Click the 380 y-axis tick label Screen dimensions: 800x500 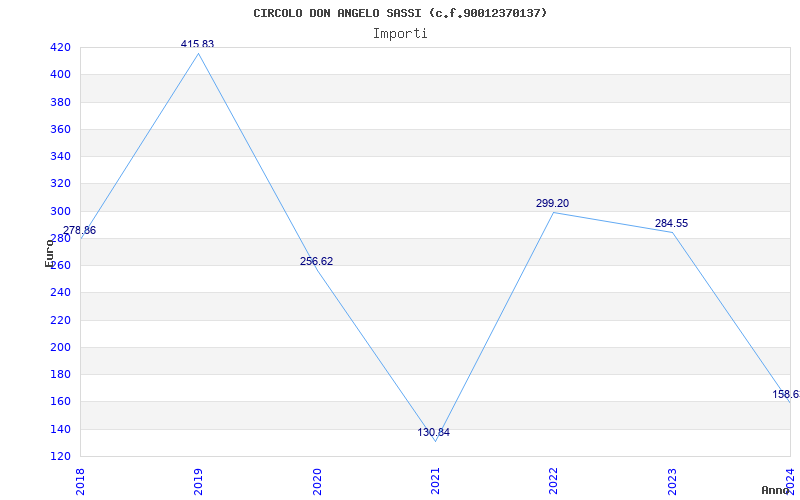[x=60, y=103]
